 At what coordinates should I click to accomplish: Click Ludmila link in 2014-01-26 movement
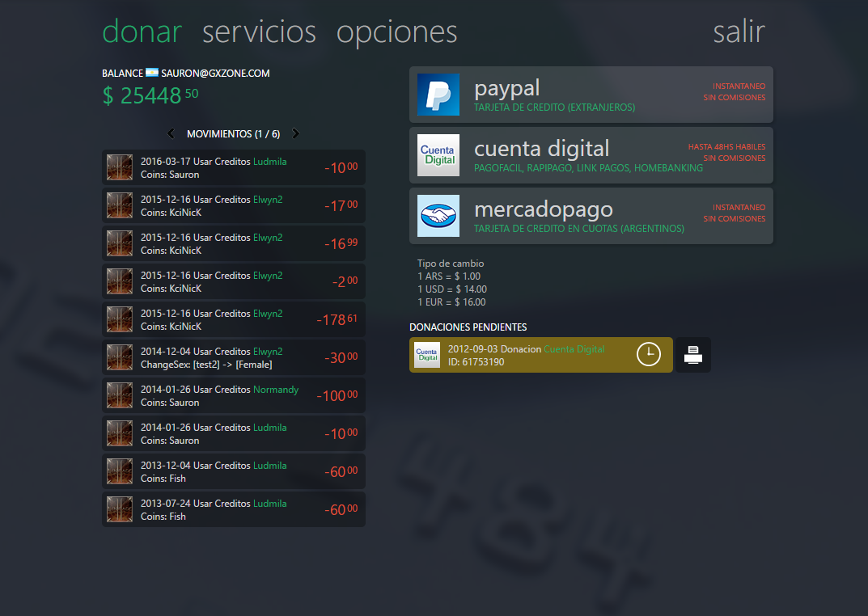point(269,428)
